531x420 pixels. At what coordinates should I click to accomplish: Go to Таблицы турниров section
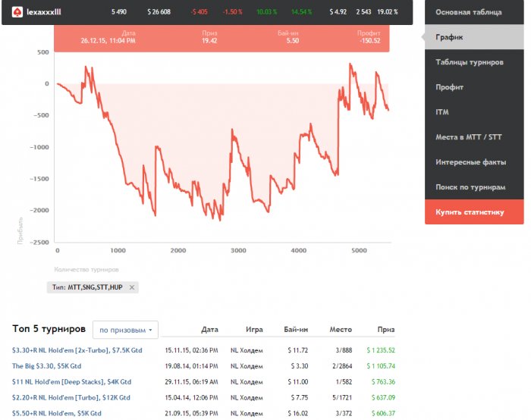point(470,62)
